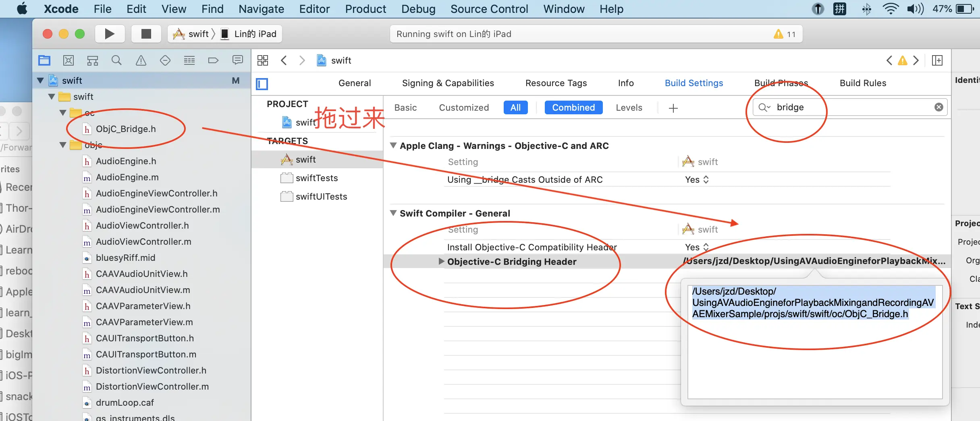Click the volume menu bar icon
This screenshot has width=980, height=421.
pos(915,9)
